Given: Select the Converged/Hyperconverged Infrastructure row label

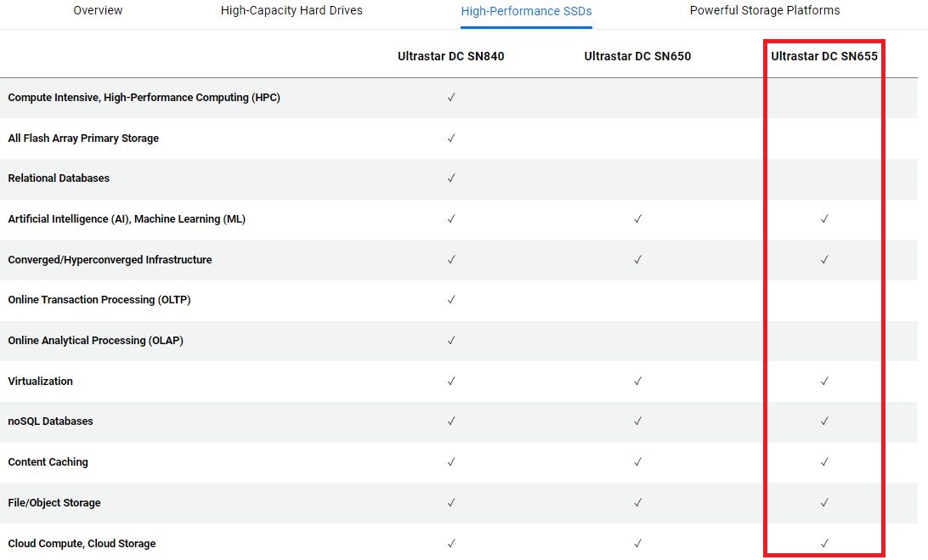Looking at the screenshot, I should point(110,260).
